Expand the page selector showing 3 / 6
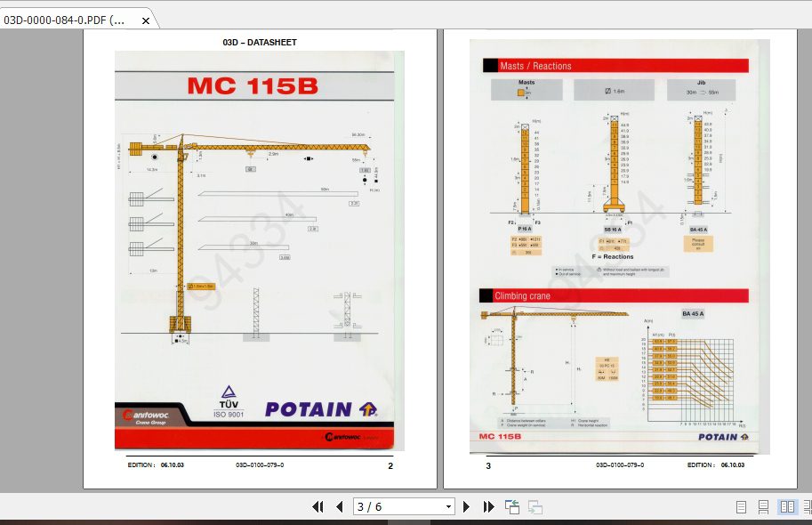This screenshot has width=812, height=525. tap(448, 506)
